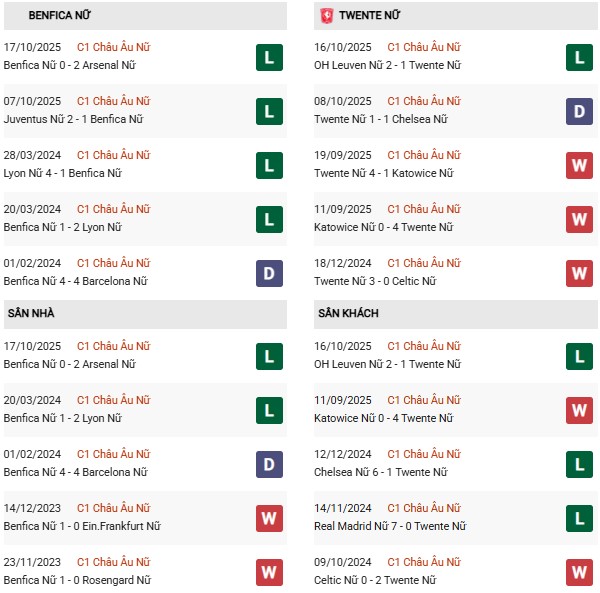This screenshot has width=600, height=593.
Task: Click the W badge for Benfica 1-0 Ein.Frankfurt
Action: (x=269, y=518)
